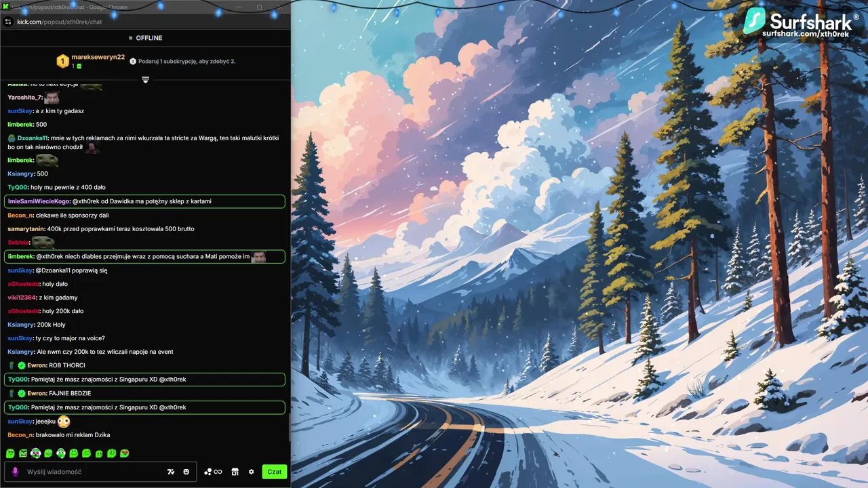Viewport: 868px width, 488px height.
Task: Click the OFFLINE status label
Action: [x=149, y=38]
